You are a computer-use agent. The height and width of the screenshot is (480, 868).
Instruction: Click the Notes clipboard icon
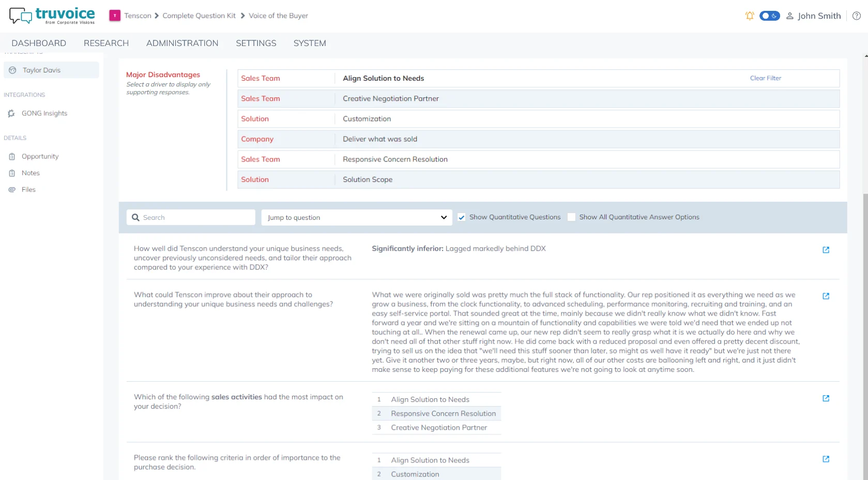(x=12, y=173)
